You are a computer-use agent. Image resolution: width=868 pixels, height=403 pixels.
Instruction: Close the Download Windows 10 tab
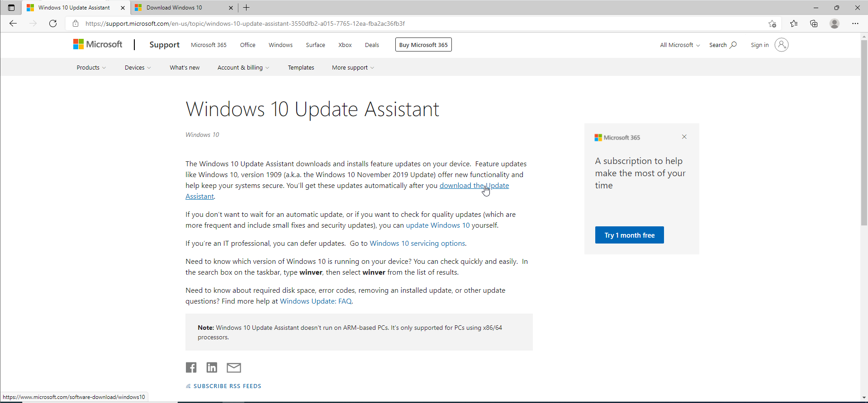(x=231, y=8)
